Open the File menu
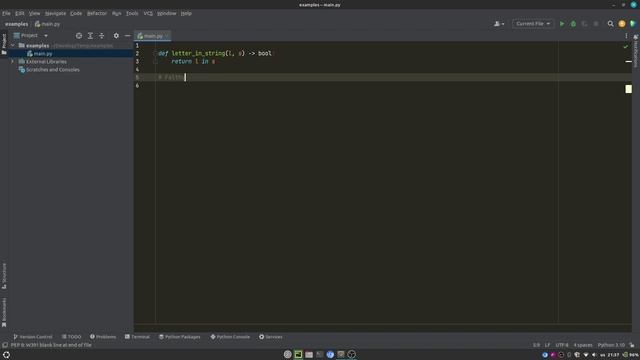This screenshot has height=360, width=640. (x=6, y=13)
